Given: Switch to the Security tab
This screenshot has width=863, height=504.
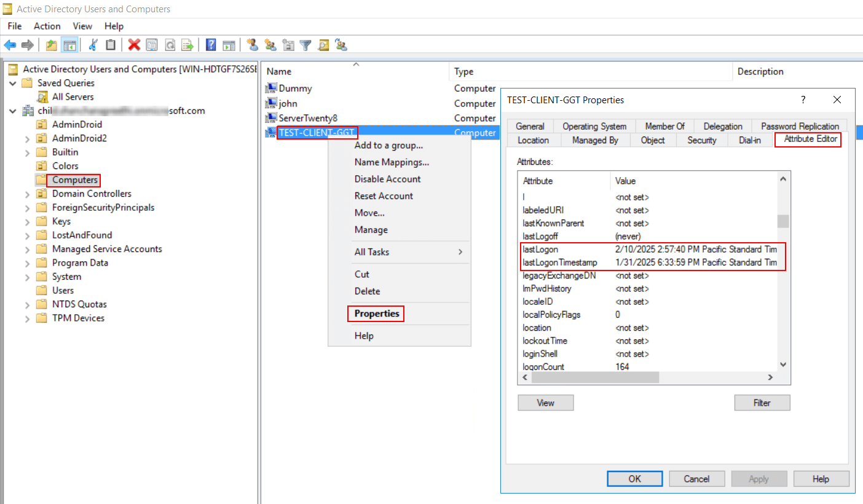Looking at the screenshot, I should tap(701, 140).
